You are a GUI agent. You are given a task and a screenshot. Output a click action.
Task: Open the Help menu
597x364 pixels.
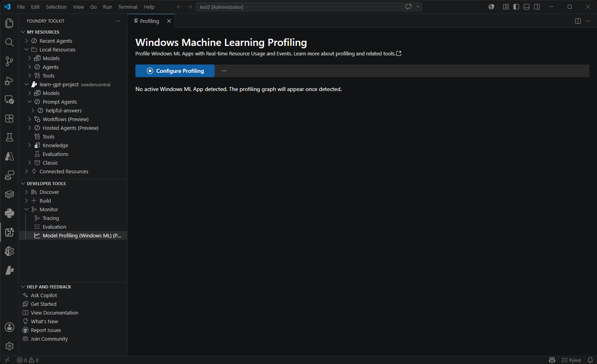click(149, 7)
